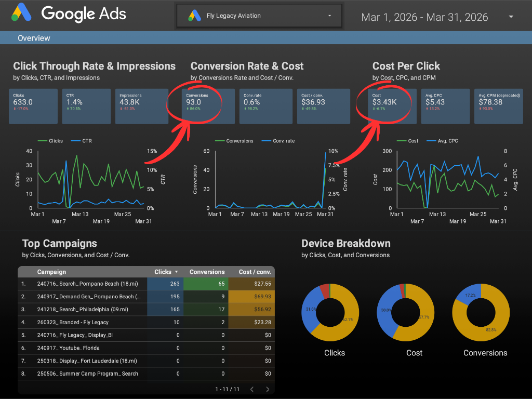Select campaign 250506_Summer Camp Program_Search

pos(87,374)
